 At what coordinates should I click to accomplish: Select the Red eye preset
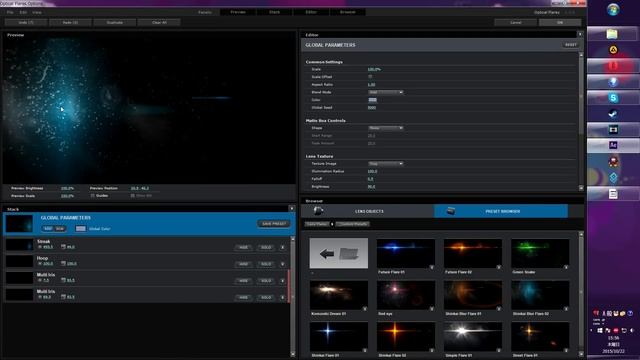tap(406, 295)
